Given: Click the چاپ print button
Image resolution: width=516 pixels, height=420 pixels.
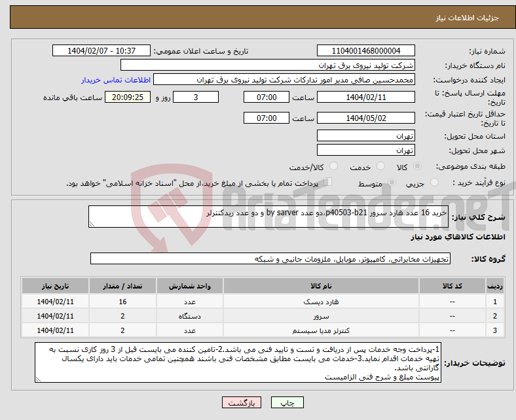Looking at the screenshot, I should (x=287, y=402).
